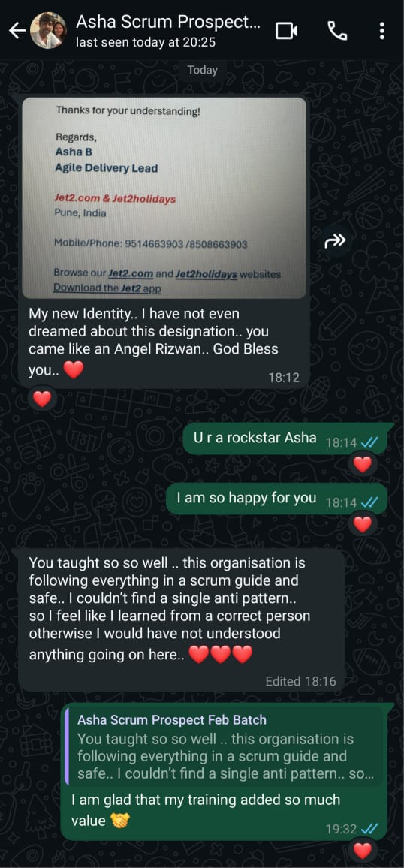Tap the heart reaction under 'U r a rockstar Asha'
The image size is (404, 868).
point(363,464)
